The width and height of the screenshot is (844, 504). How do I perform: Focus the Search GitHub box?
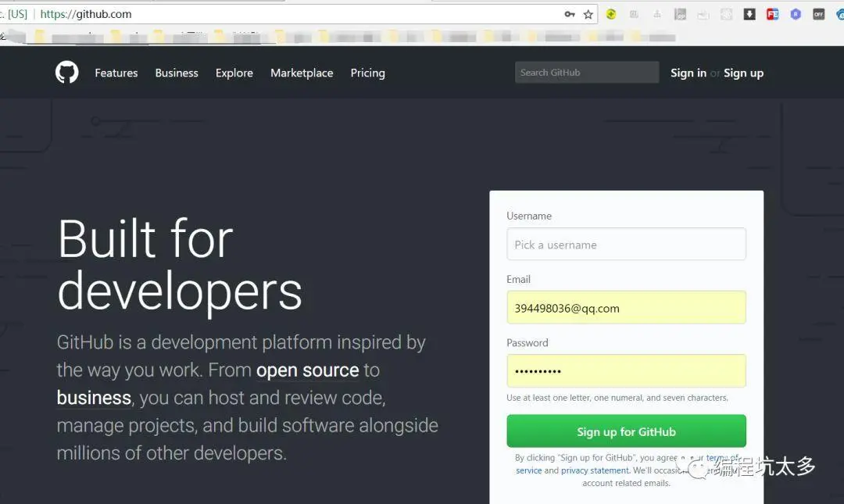coord(587,72)
